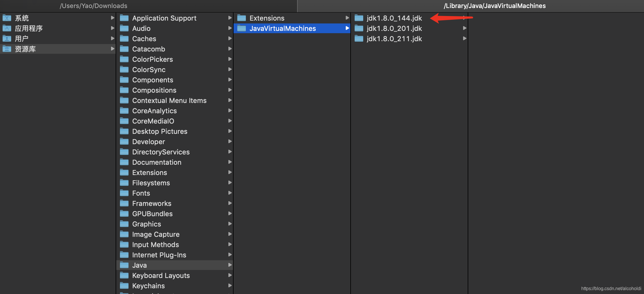Click the 用户 folder icon
The image size is (644, 294).
(7, 39)
